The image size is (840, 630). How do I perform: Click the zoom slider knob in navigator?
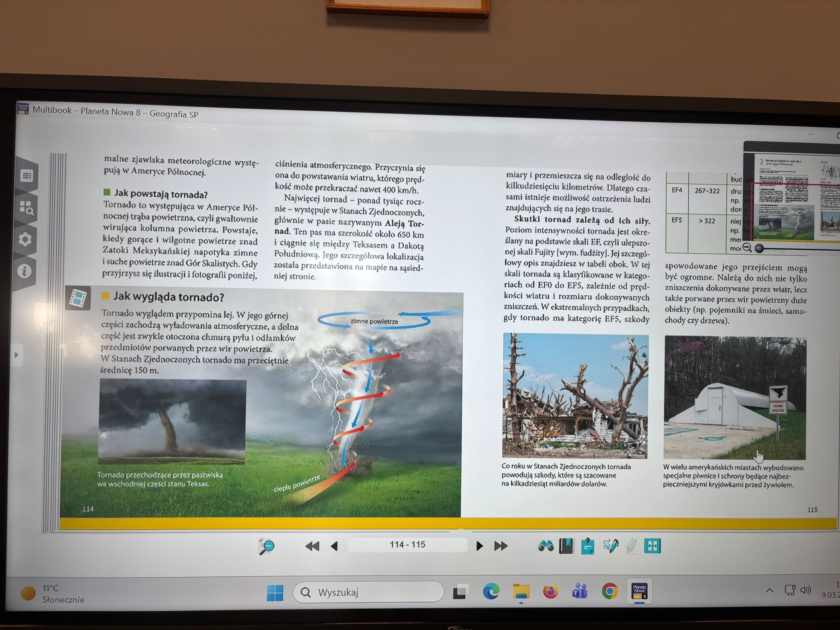[759, 248]
